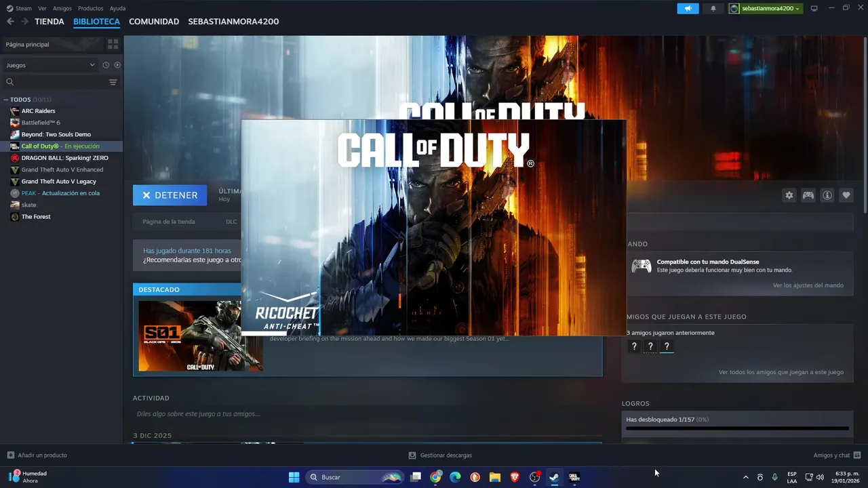Show hidden system tray icons
This screenshot has width=868, height=488.
coord(745,477)
